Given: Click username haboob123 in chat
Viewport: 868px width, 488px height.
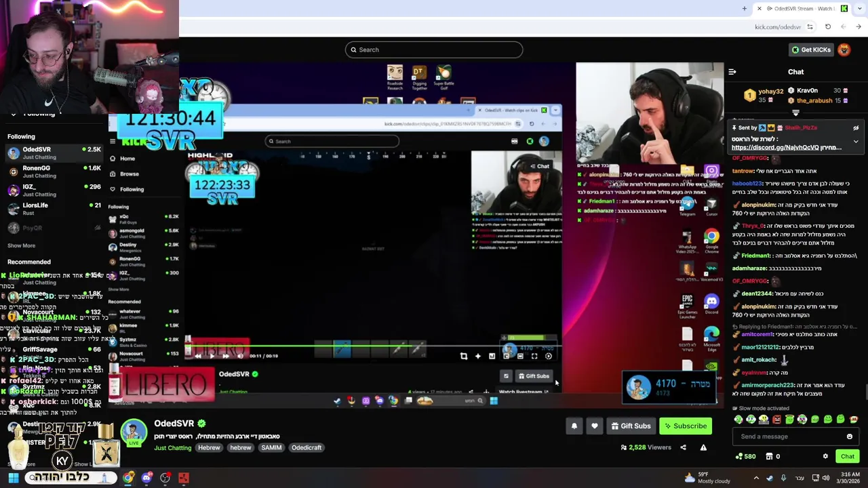Looking at the screenshot, I should (747, 184).
